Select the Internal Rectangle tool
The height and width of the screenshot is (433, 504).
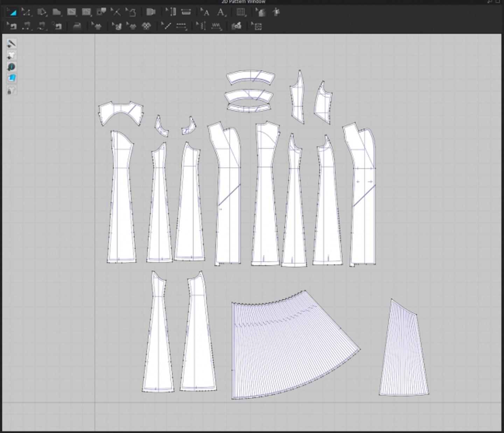click(86, 13)
